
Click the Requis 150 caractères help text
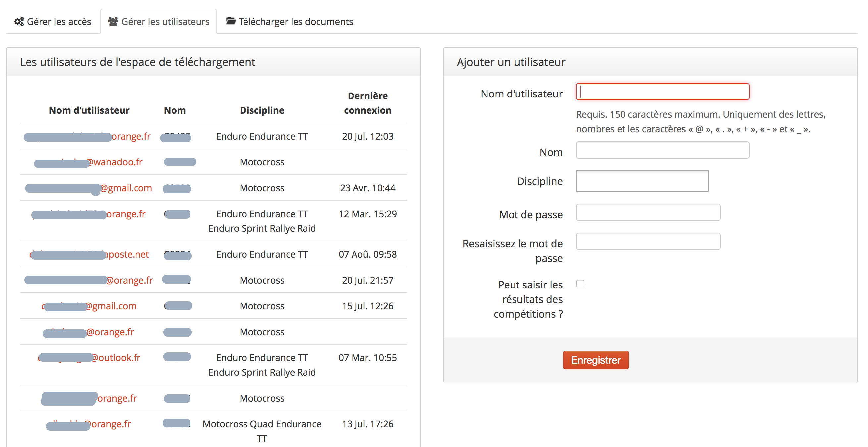click(x=701, y=122)
